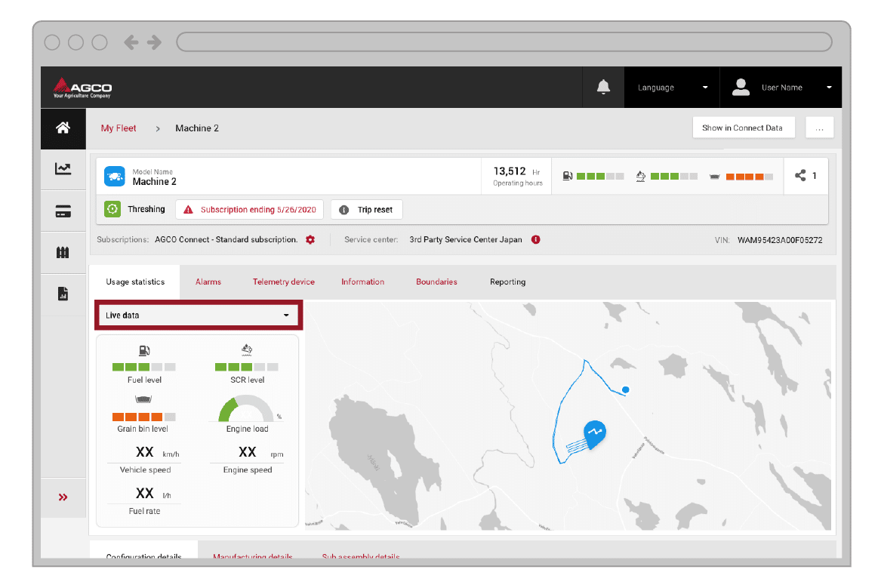Click the share icon beside count 1
The image size is (881, 588).
(x=800, y=176)
